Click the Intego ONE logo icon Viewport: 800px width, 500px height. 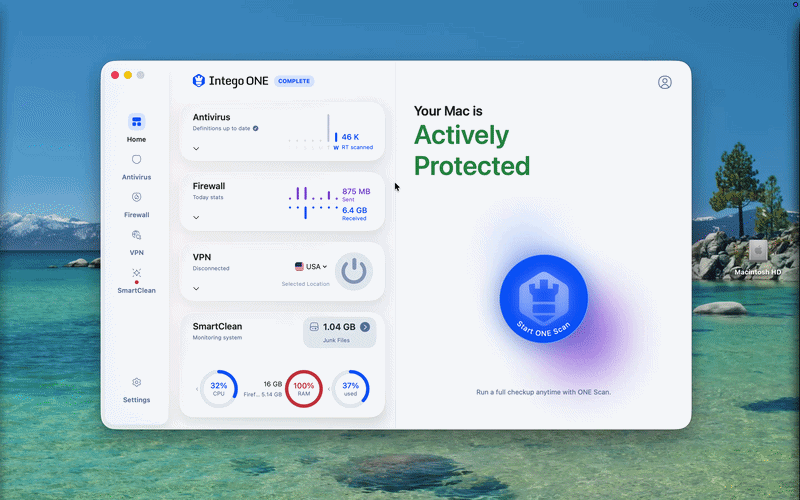(x=198, y=81)
